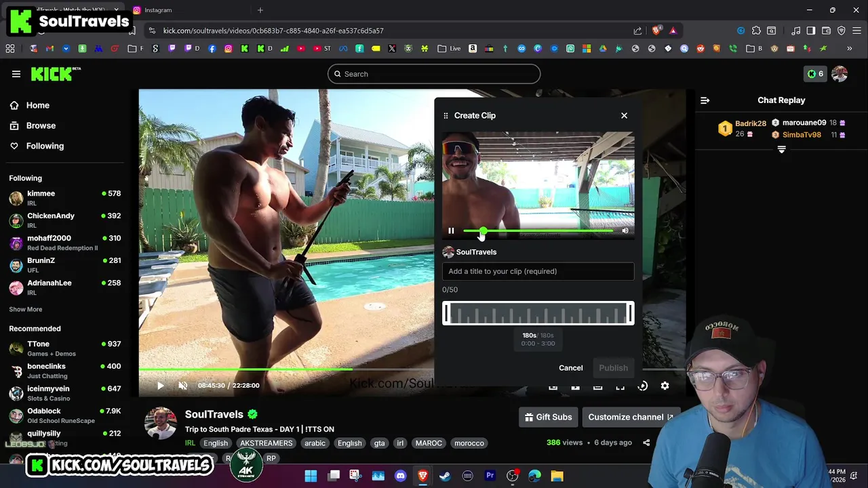Grab the Create Clip drag handle
Image resolution: width=868 pixels, height=488 pixels.
tap(446, 116)
